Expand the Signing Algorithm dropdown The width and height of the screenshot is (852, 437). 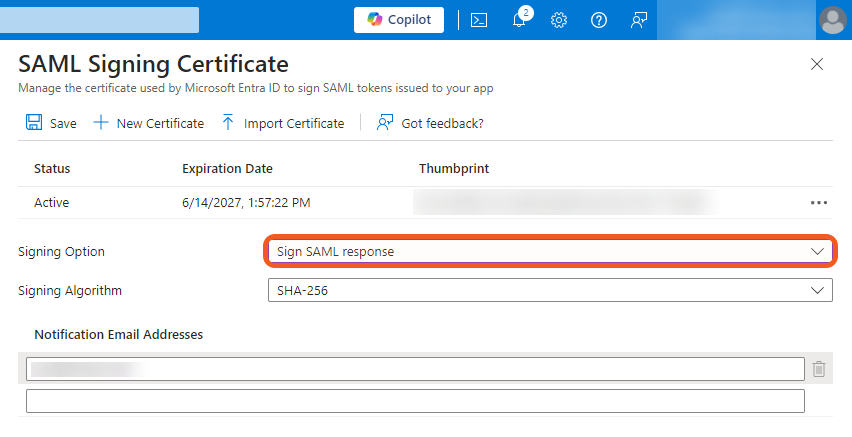[x=549, y=290]
